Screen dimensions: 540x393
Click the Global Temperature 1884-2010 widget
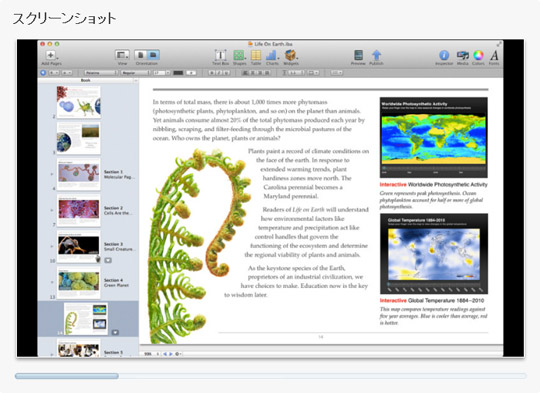coord(434,254)
